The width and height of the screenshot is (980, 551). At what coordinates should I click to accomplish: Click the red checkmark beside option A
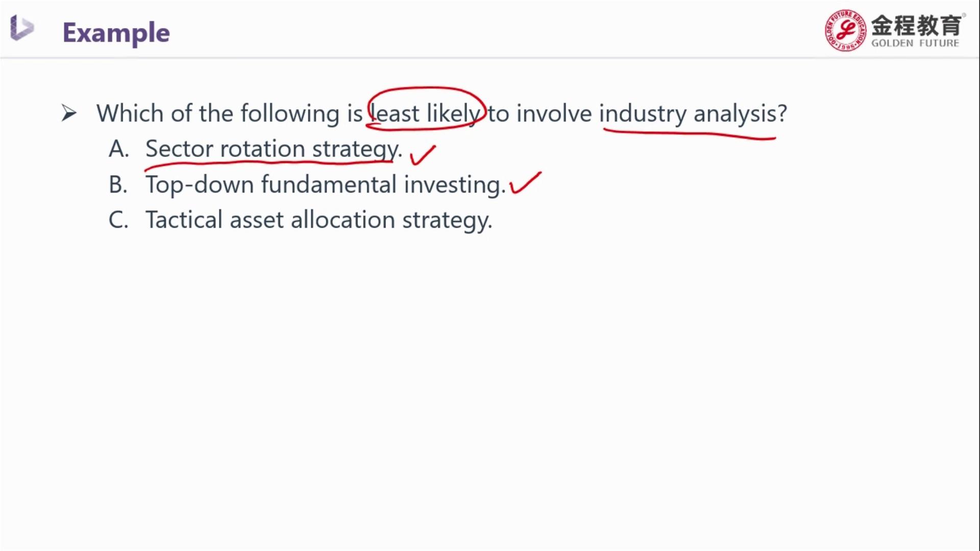click(423, 155)
